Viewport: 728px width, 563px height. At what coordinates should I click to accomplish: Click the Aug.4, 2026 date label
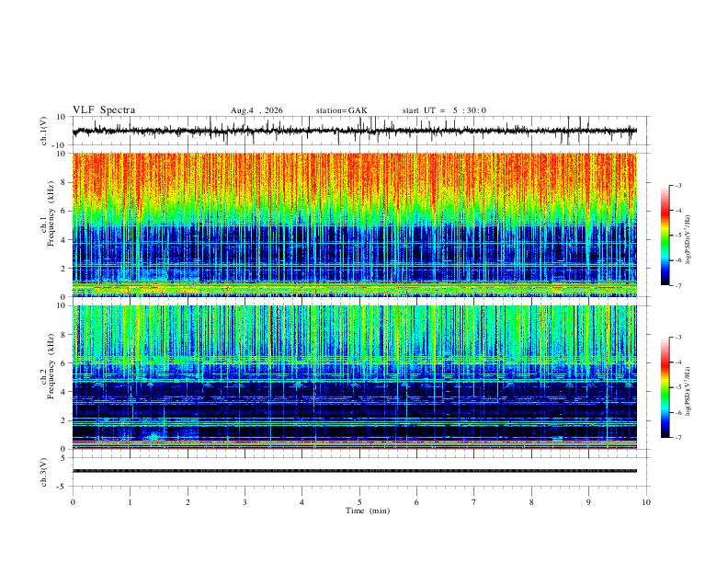(x=256, y=110)
